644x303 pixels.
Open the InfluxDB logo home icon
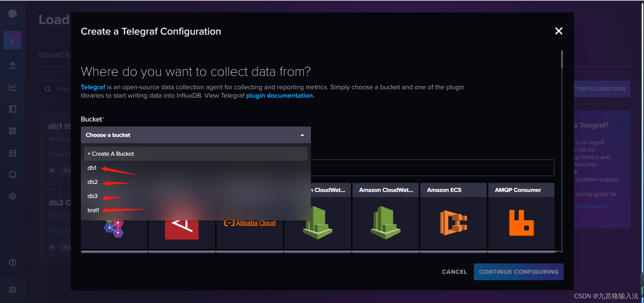tap(12, 13)
